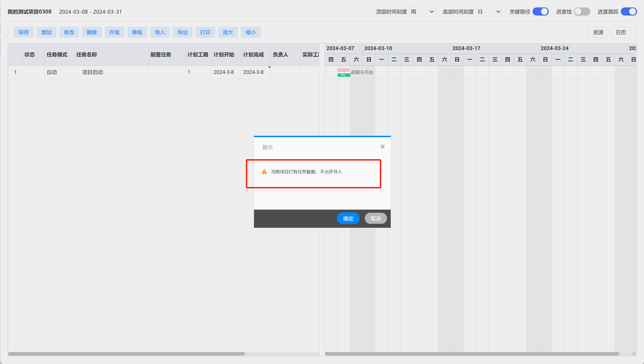
Task: Confirm the dialog with 确定
Action: click(x=348, y=218)
